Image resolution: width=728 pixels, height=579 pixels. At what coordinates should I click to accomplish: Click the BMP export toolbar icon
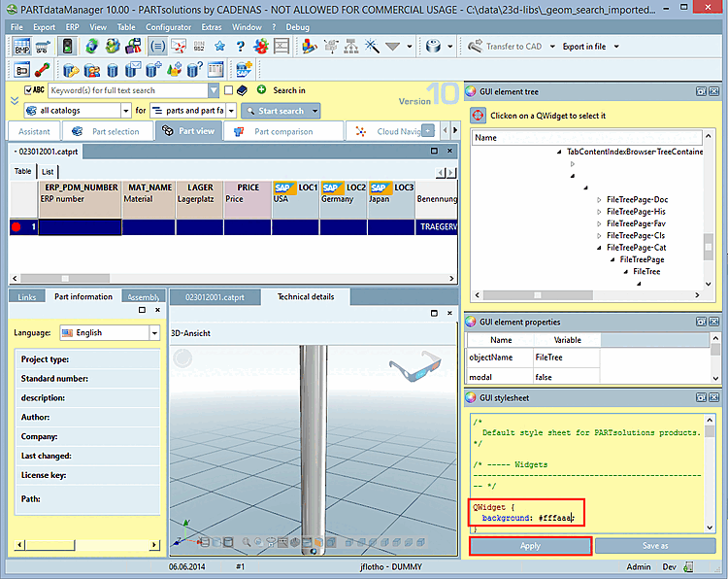pos(22,47)
